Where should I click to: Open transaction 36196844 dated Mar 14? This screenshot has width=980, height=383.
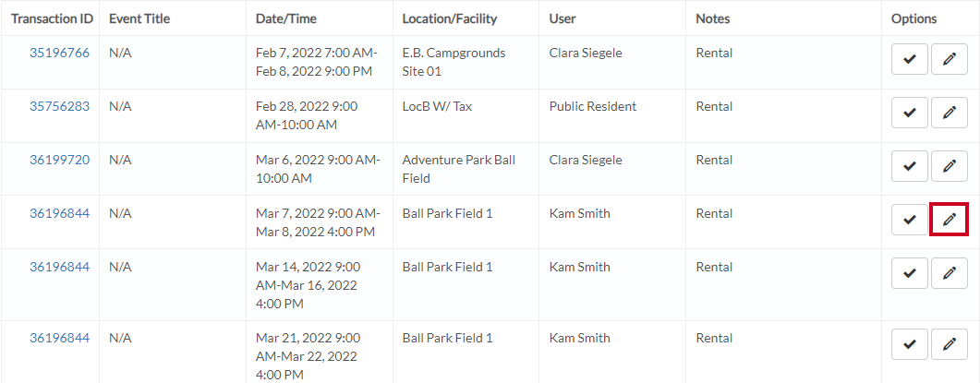pos(59,267)
